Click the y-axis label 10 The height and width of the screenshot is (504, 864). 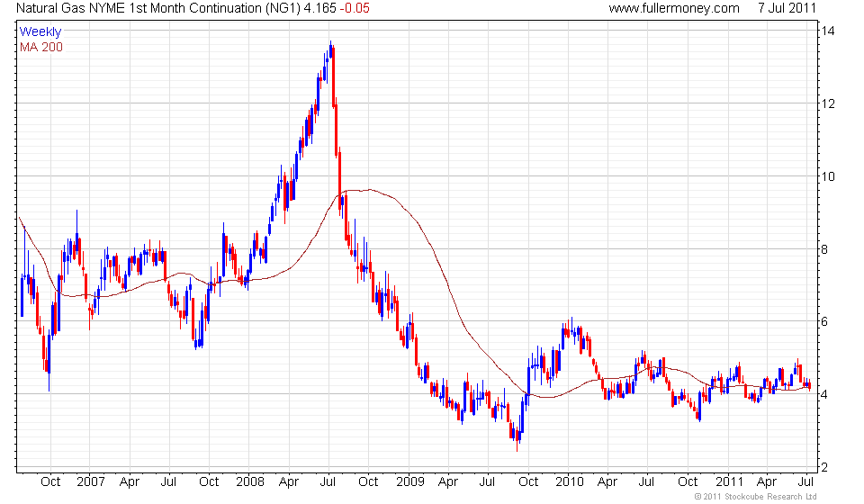pos(828,176)
